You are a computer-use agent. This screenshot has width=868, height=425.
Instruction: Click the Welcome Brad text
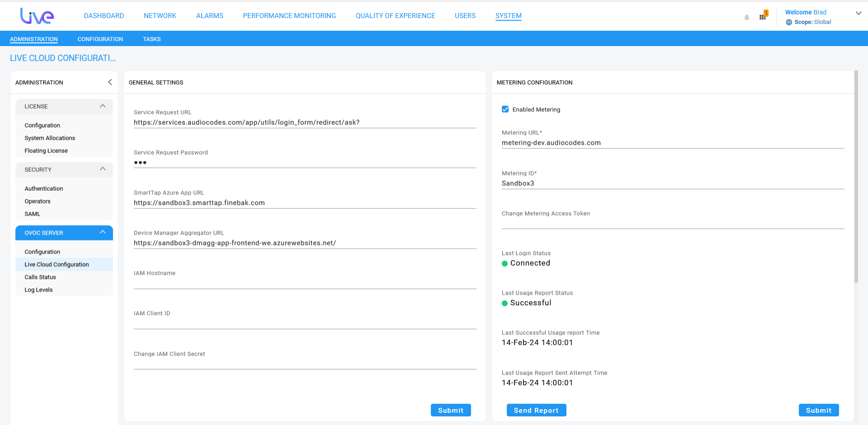806,12
